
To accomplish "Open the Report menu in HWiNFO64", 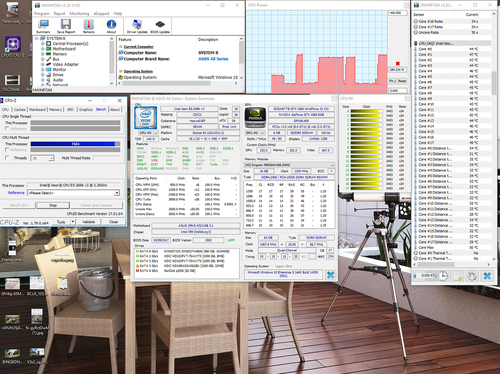I will 59,13.
